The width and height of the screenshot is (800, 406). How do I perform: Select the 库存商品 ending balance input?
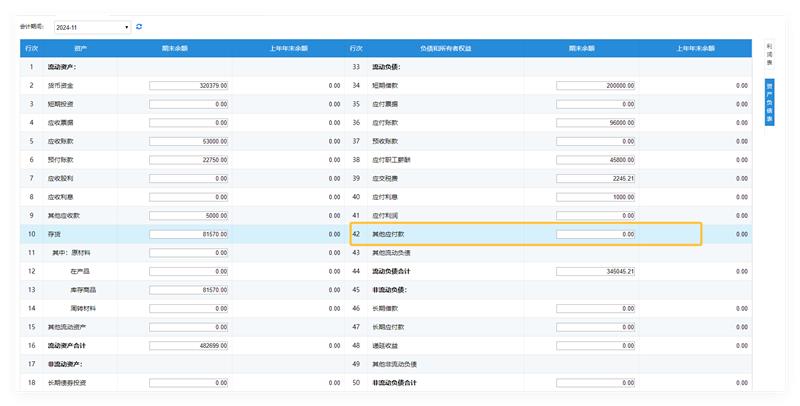pos(189,290)
